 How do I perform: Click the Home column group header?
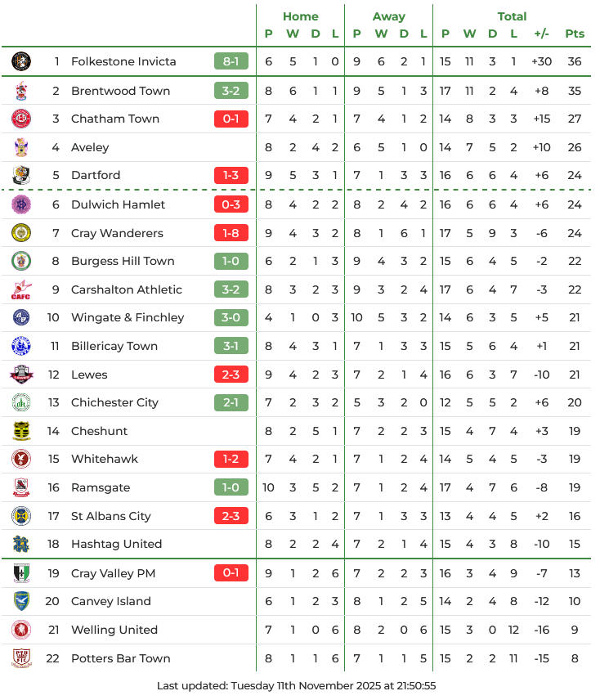tap(301, 16)
